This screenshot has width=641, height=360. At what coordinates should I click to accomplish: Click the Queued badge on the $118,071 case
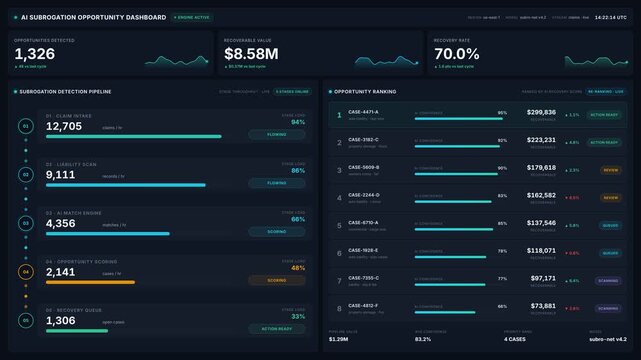pos(610,253)
